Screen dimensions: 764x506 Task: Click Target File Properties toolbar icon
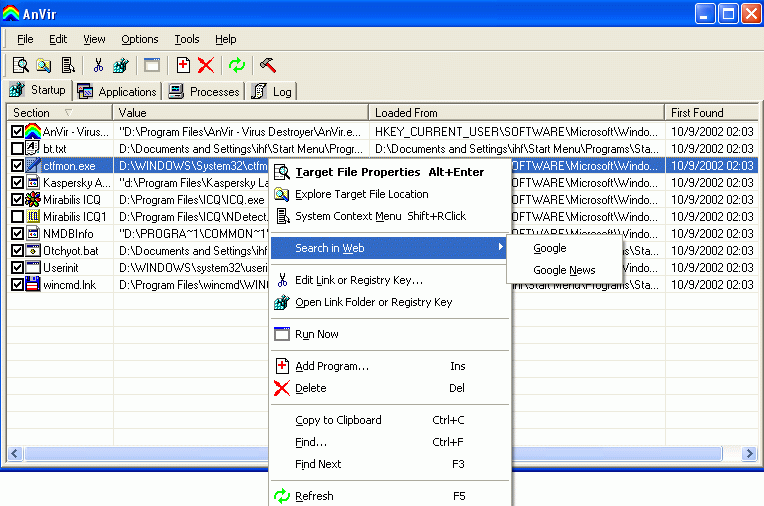[x=20, y=65]
